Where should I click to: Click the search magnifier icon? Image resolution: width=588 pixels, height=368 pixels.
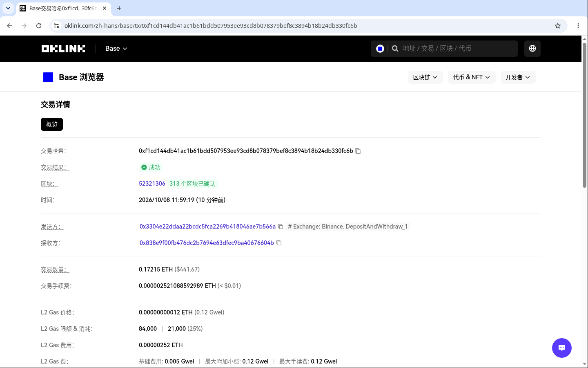pyautogui.click(x=395, y=49)
